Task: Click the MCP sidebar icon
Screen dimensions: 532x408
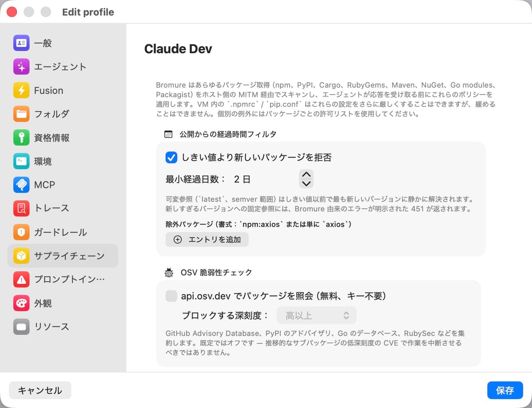Action: [x=21, y=184]
